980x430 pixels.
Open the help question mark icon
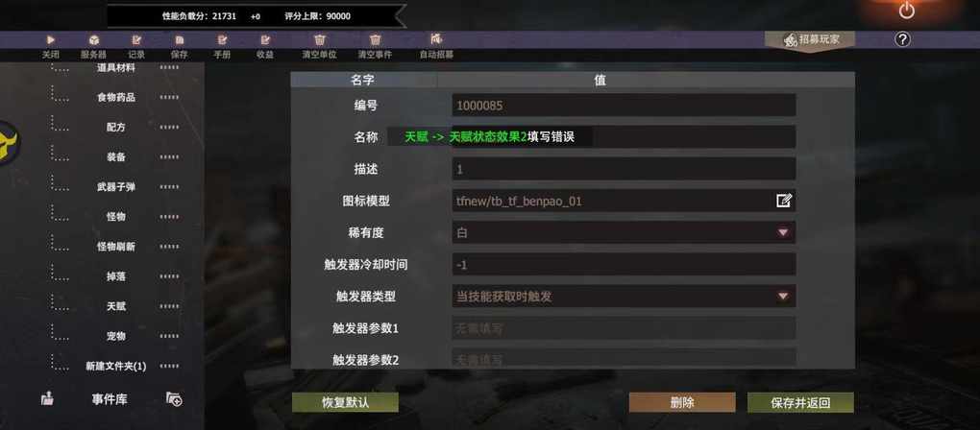tap(902, 39)
